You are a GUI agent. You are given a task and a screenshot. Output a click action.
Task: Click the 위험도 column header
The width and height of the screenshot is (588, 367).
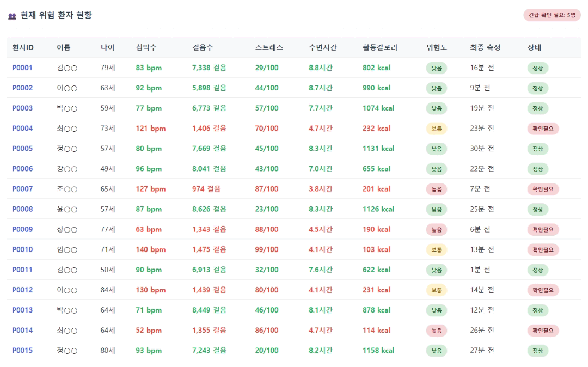click(x=437, y=47)
